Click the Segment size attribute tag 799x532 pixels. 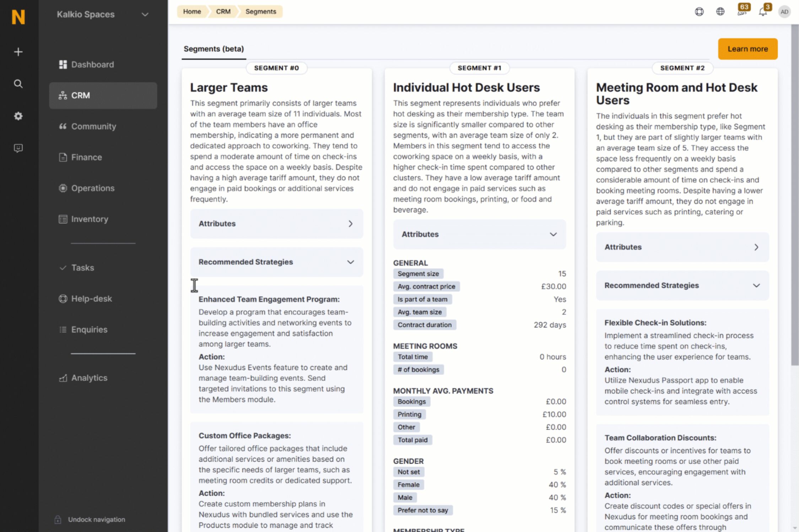click(x=418, y=274)
